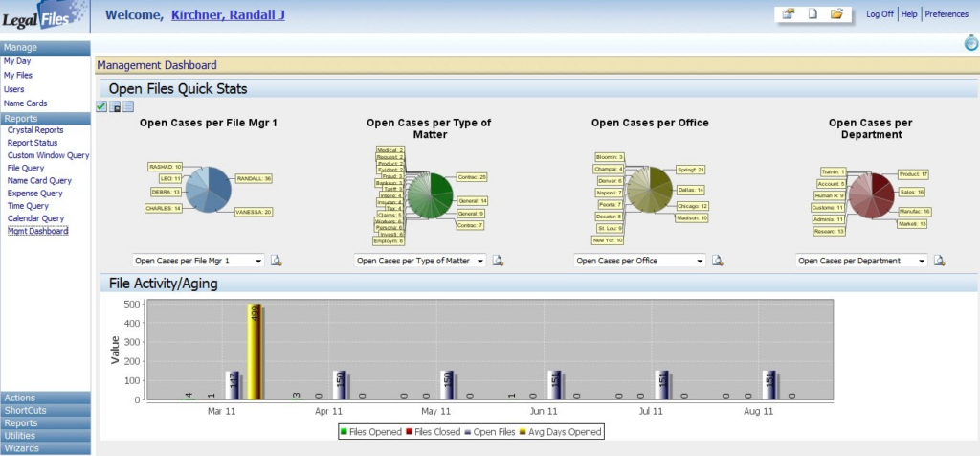980x456 pixels.
Task: Click the Files Opened green legend swatch
Action: 344,432
